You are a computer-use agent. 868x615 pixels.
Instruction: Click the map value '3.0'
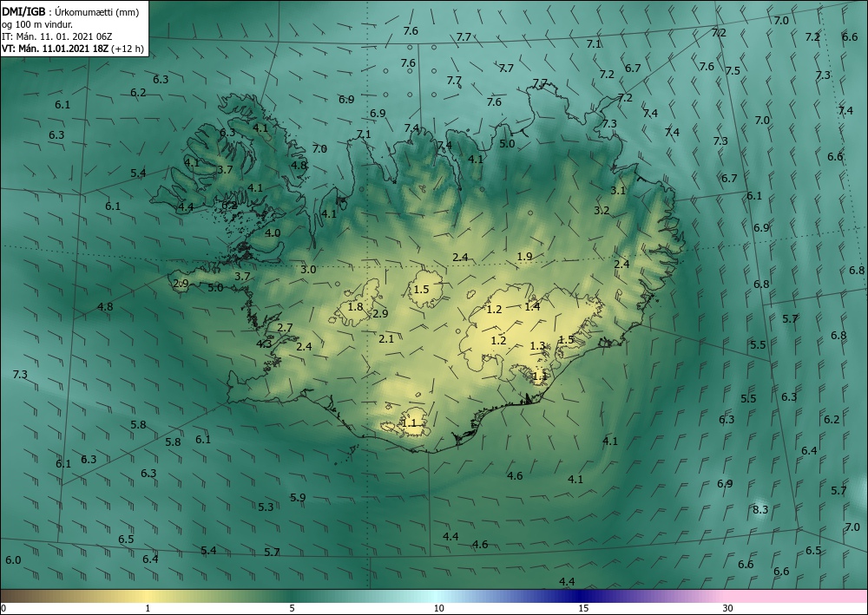click(x=308, y=270)
